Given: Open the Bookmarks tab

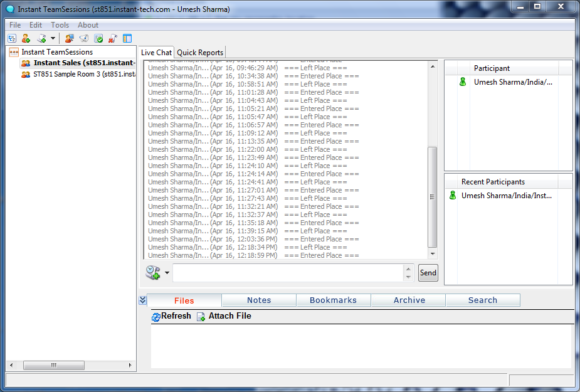Looking at the screenshot, I should click(x=334, y=300).
